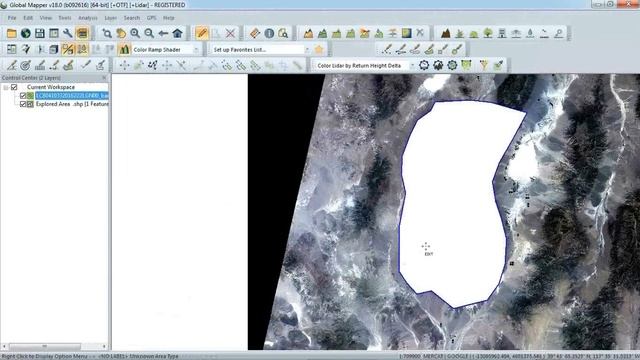Select the Zoom box tool

click(x=107, y=33)
